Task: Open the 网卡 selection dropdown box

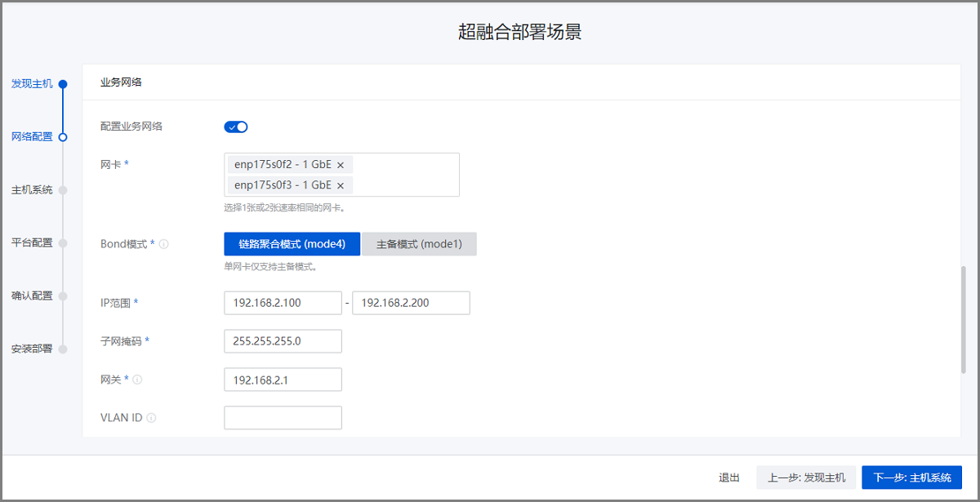Action: pyautogui.click(x=404, y=175)
